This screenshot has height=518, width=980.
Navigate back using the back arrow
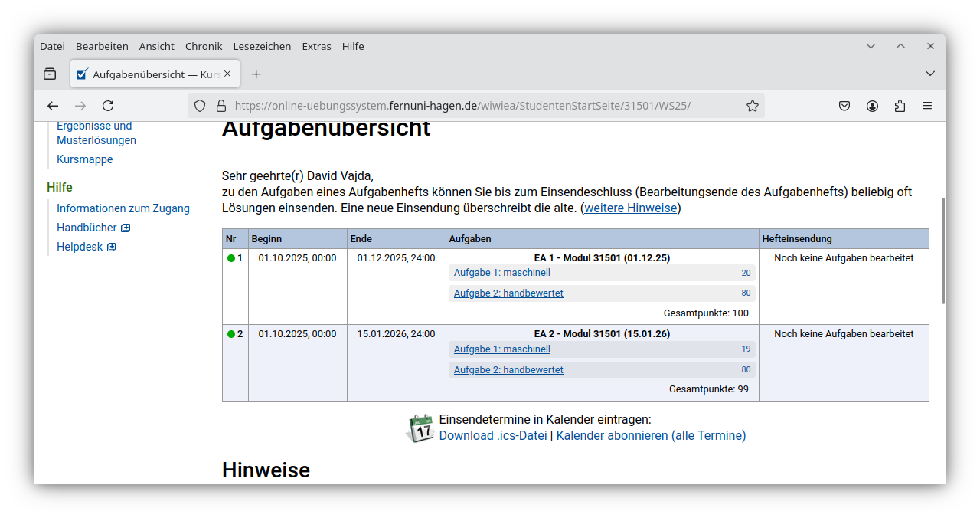click(x=52, y=106)
